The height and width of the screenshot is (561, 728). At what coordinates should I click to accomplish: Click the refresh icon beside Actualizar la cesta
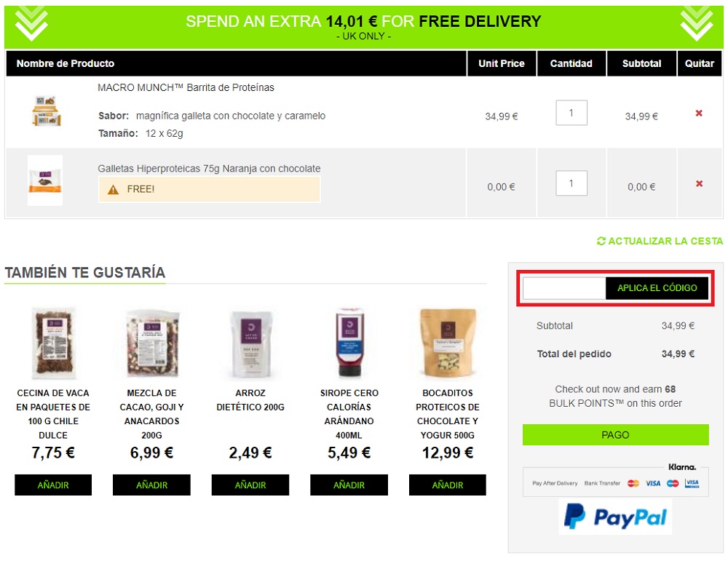(601, 242)
